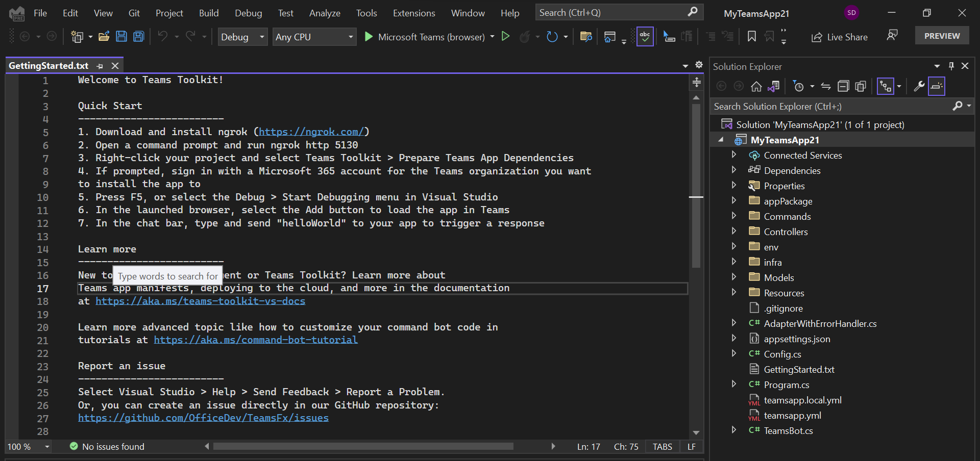Select TeamsBot.cs in Solution Explorer
Image resolution: width=980 pixels, height=461 pixels.
[788, 430]
